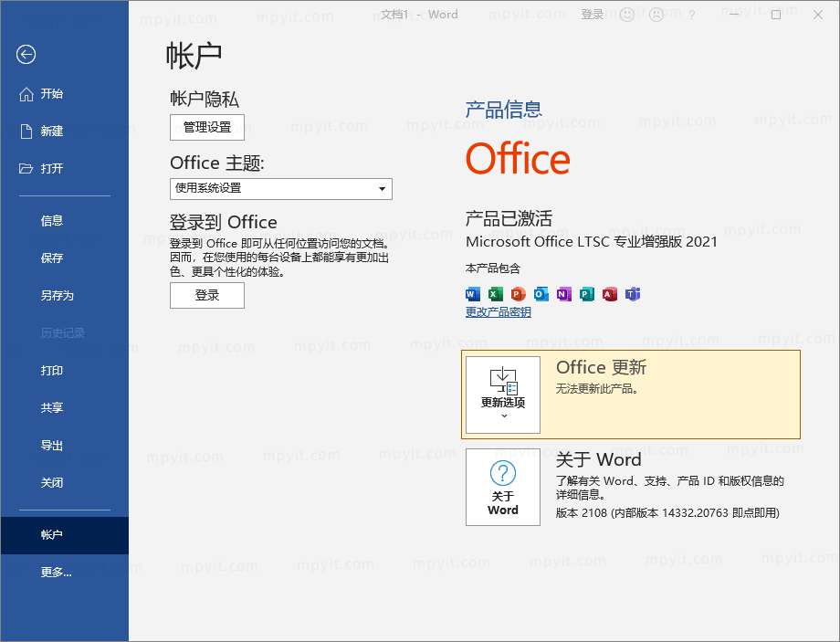
Task: Maximize the Word window
Action: coord(776,15)
